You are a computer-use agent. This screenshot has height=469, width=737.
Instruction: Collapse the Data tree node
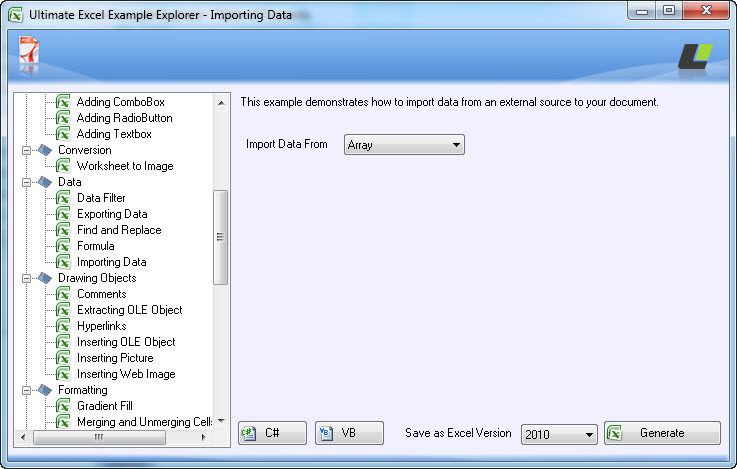coord(26,182)
